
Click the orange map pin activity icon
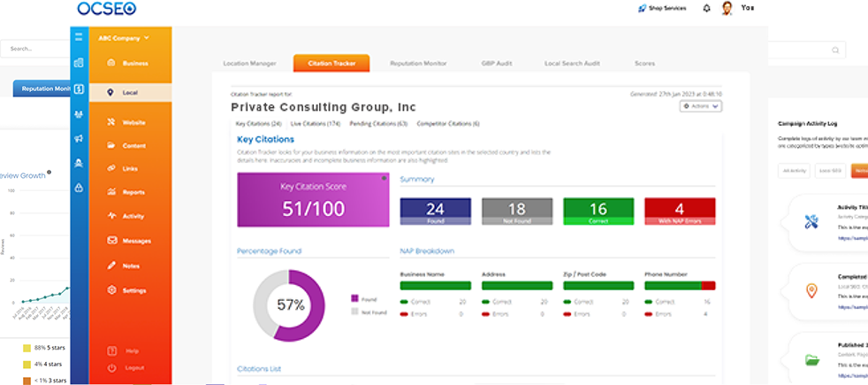pos(811,291)
